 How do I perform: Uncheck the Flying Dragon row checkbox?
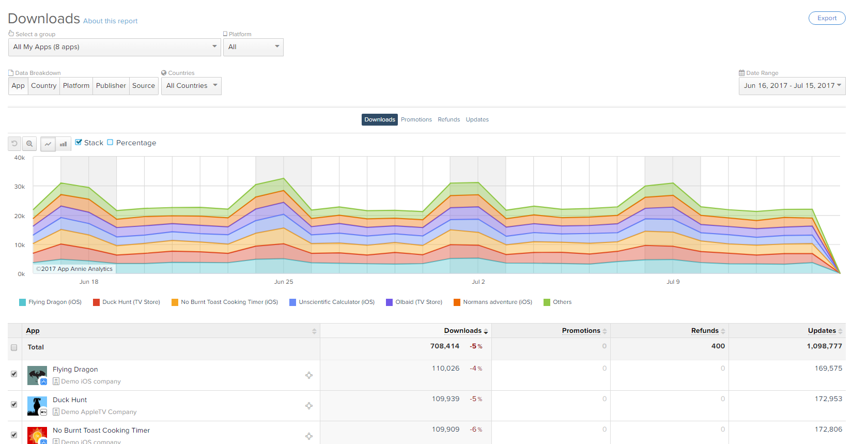[x=14, y=374]
